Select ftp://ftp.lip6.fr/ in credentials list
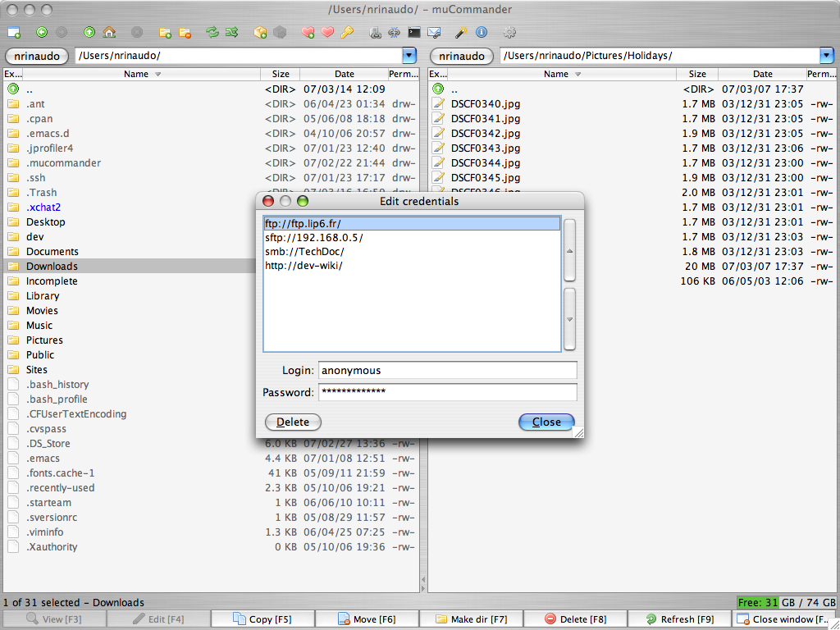Screen dimensions: 840x630 [412, 223]
